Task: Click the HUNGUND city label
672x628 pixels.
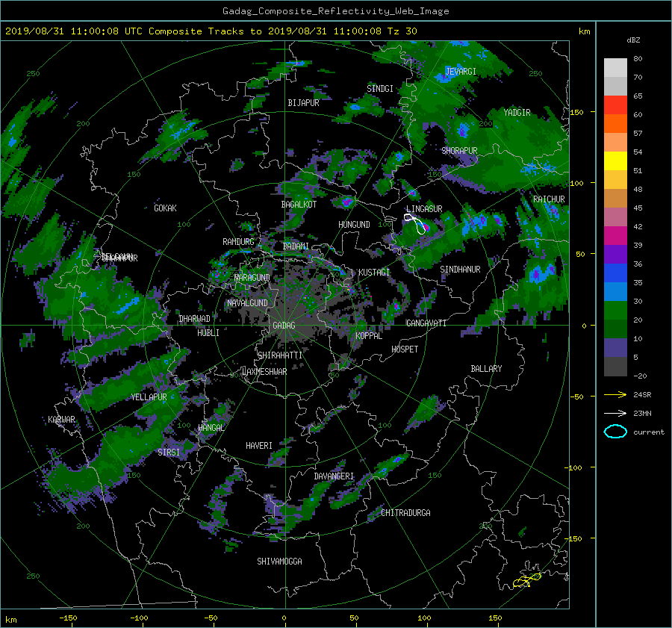Action: click(x=354, y=225)
